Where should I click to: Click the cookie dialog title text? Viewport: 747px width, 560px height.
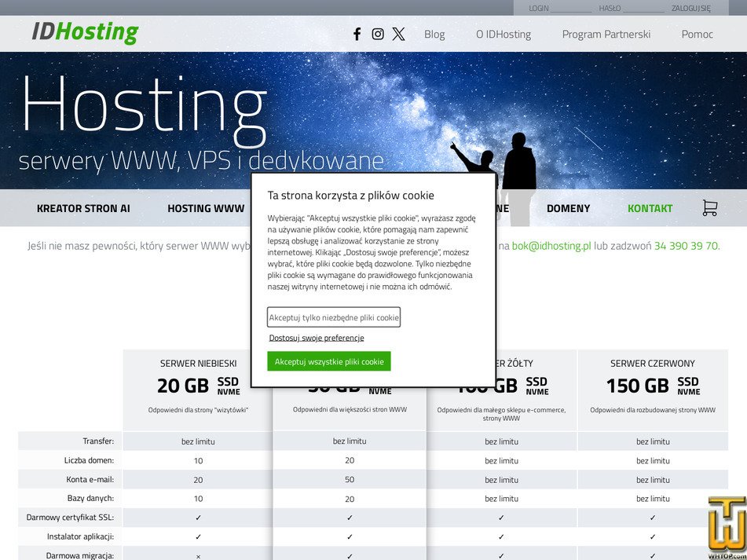click(350, 196)
